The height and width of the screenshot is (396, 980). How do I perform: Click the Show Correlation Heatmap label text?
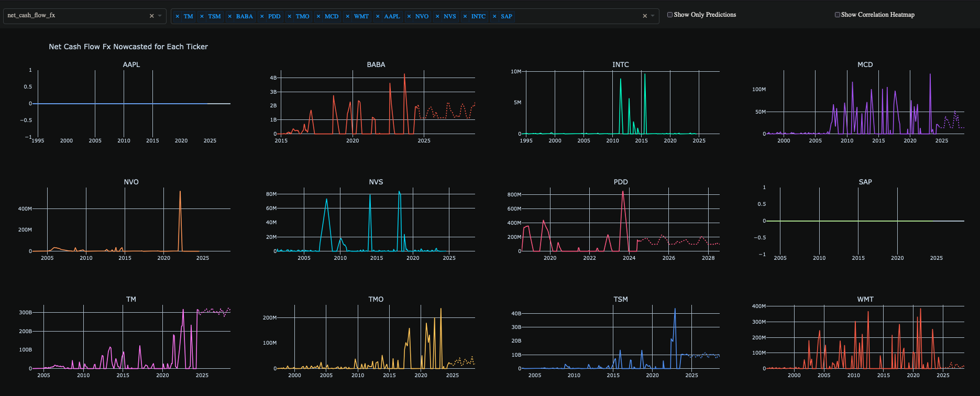coord(878,15)
